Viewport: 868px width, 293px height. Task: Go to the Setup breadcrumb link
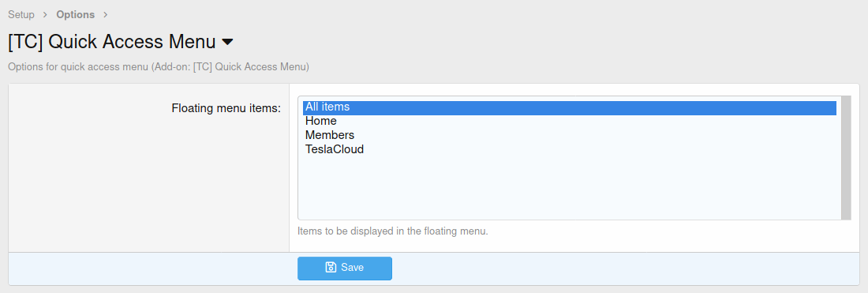click(21, 15)
